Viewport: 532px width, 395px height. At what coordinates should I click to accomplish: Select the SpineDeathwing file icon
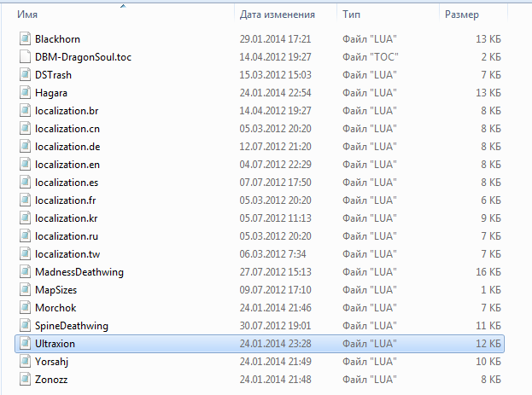[25, 326]
